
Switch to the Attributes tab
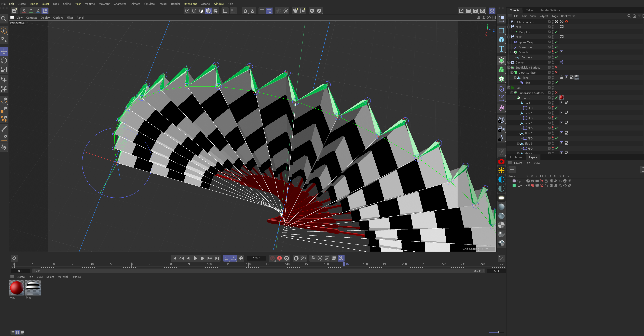516,157
